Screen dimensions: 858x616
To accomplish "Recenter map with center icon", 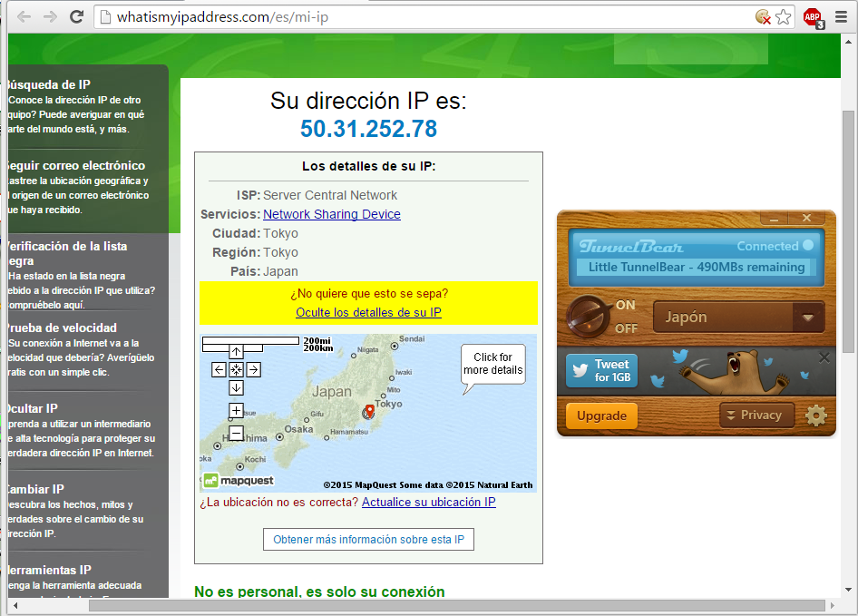I will coord(236,369).
